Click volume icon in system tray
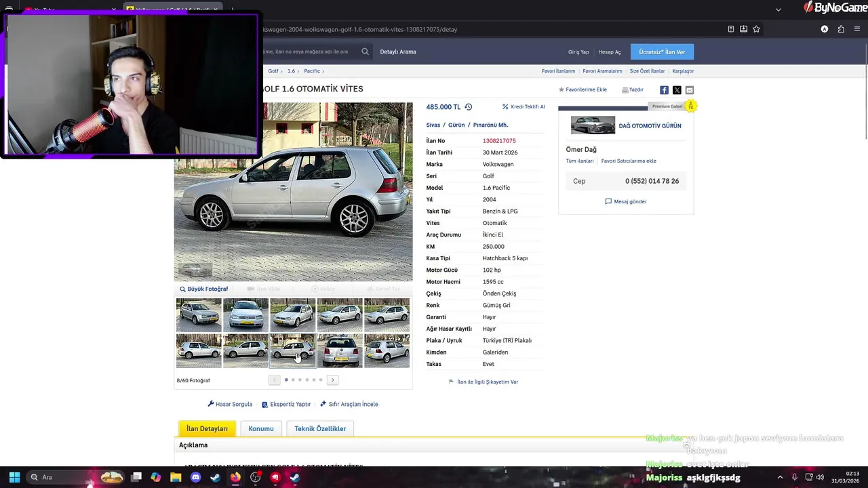868x488 pixels. 820,477
